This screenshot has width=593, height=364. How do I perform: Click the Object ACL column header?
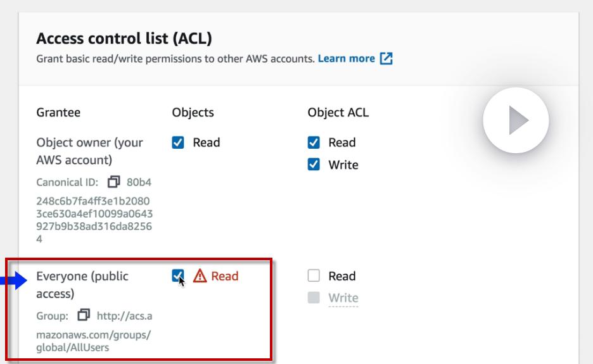[x=338, y=113]
